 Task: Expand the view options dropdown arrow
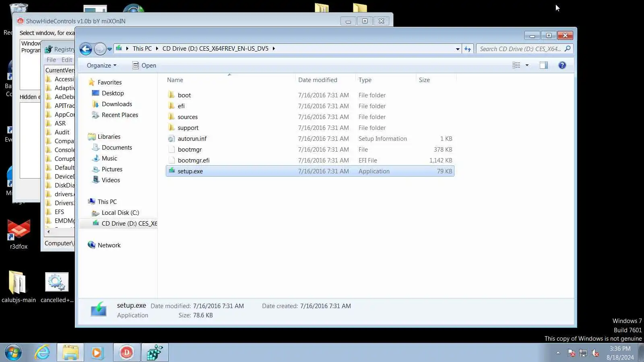tap(527, 65)
